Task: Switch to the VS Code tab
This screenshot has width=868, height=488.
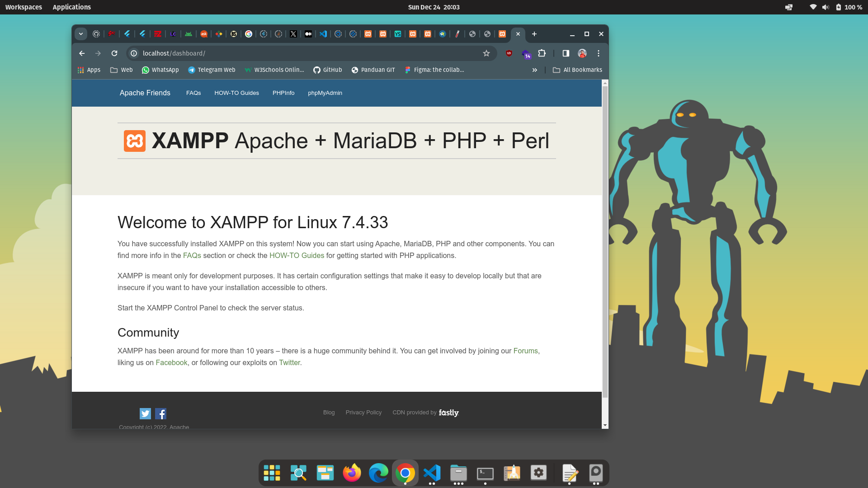Action: [x=323, y=34]
